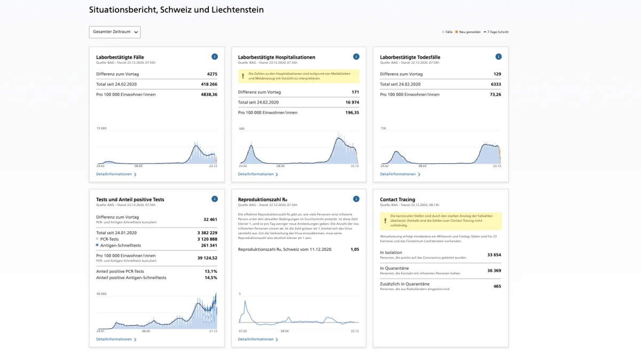This screenshot has height=364, width=641.
Task: Click the Todesfälle chart
Action: (441, 147)
